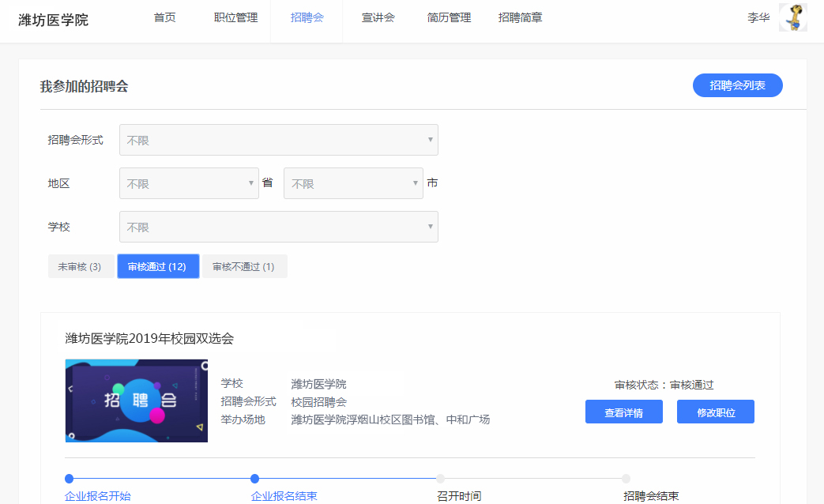Click the 潍坊医学院 site logo text
This screenshot has width=824, height=504.
pos(54,20)
